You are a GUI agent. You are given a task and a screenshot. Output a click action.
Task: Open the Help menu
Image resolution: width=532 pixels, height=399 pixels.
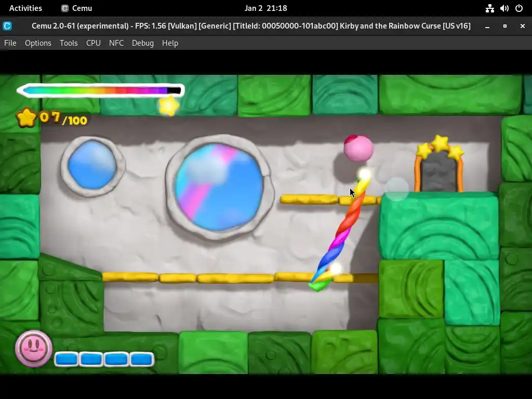pyautogui.click(x=170, y=43)
